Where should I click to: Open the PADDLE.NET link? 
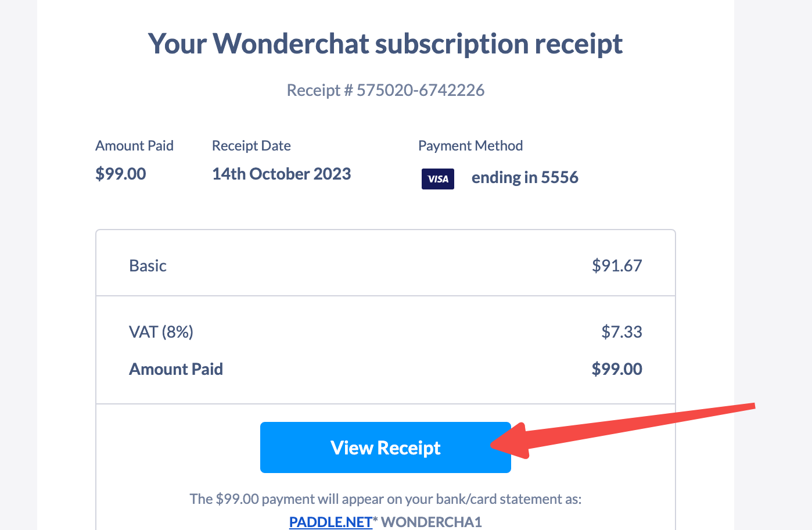[330, 522]
